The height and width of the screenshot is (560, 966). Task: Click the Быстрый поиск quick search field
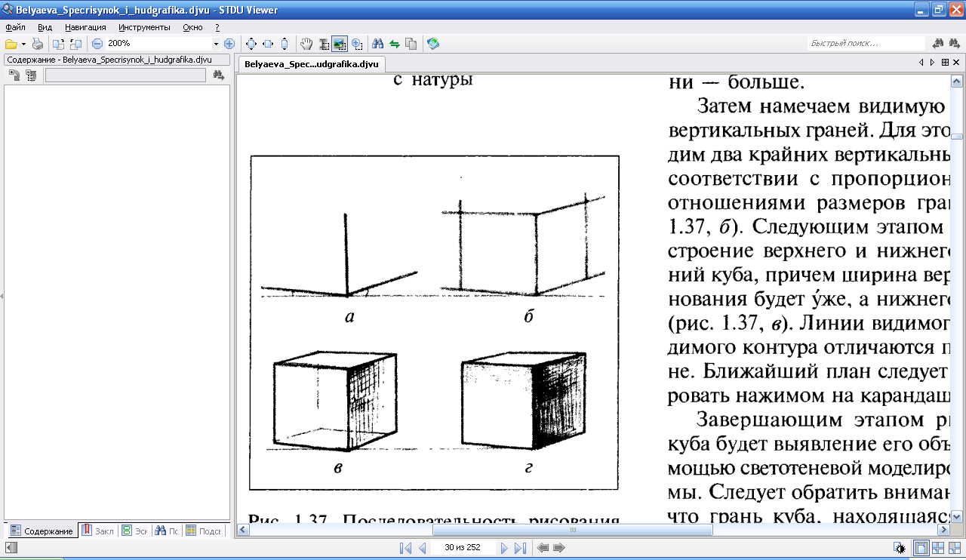coord(866,44)
